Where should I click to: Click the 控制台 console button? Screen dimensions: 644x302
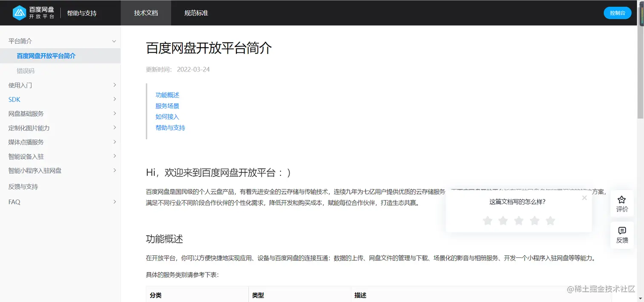[x=617, y=13]
